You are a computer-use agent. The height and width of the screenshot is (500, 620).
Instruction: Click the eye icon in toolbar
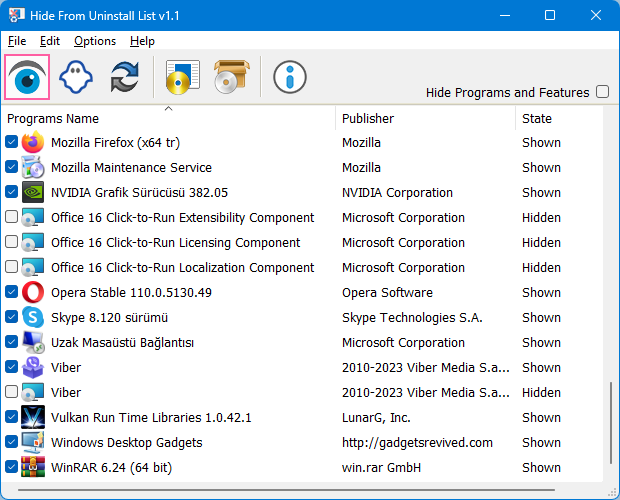[x=27, y=77]
